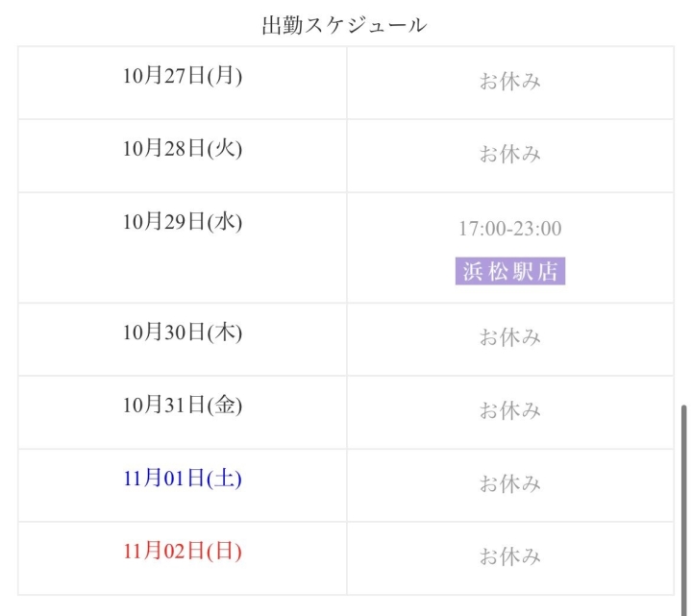Select the red 11月02日(日) date

tap(183, 552)
